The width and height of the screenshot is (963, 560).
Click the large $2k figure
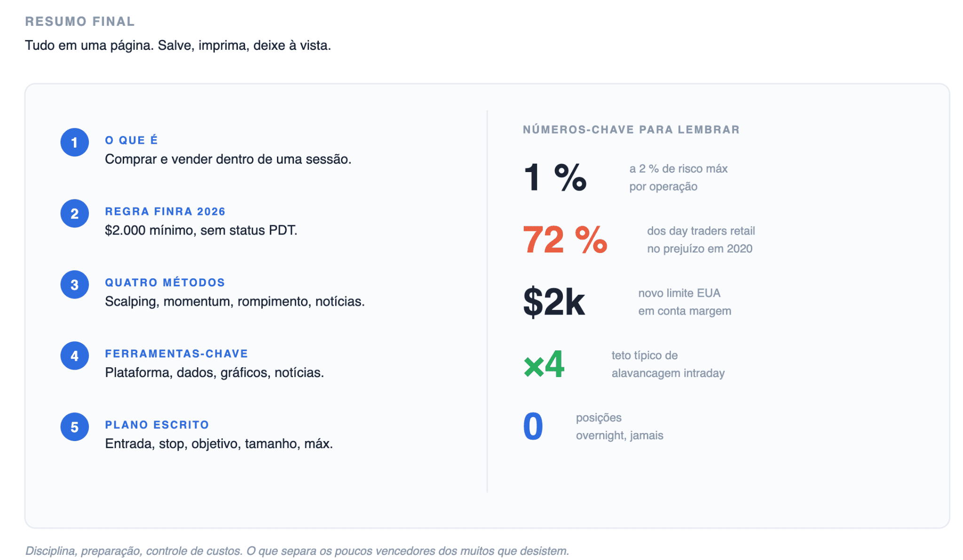click(554, 302)
